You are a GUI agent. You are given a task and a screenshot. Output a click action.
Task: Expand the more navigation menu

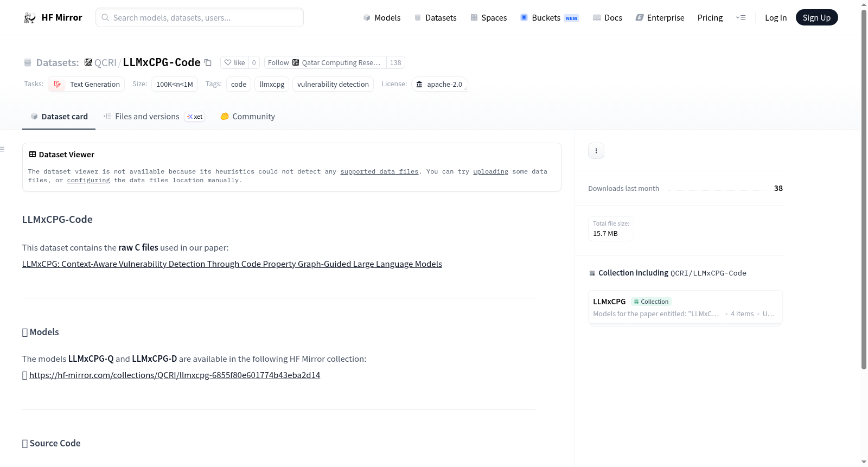tap(741, 17)
